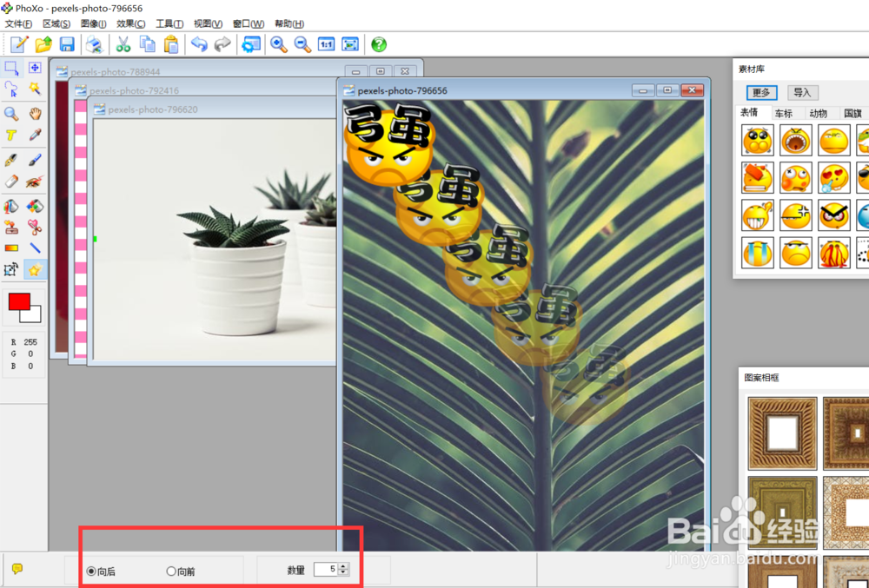
Task: Open the 视图(V) menu
Action: tap(208, 23)
